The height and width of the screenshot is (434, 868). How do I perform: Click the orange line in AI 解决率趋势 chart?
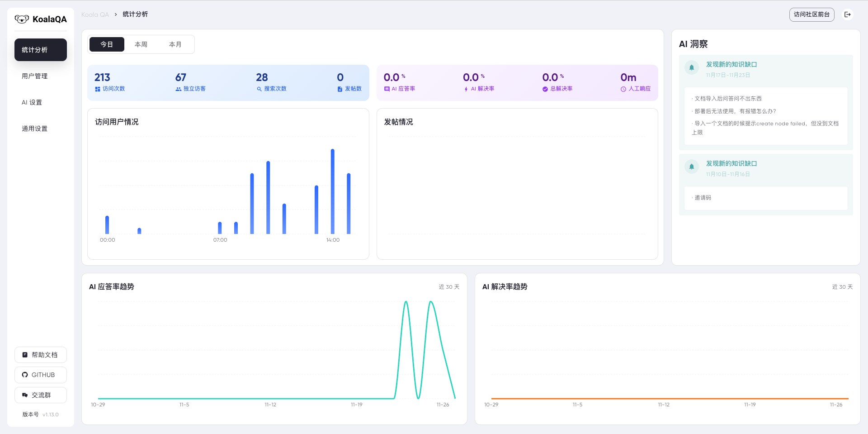670,399
